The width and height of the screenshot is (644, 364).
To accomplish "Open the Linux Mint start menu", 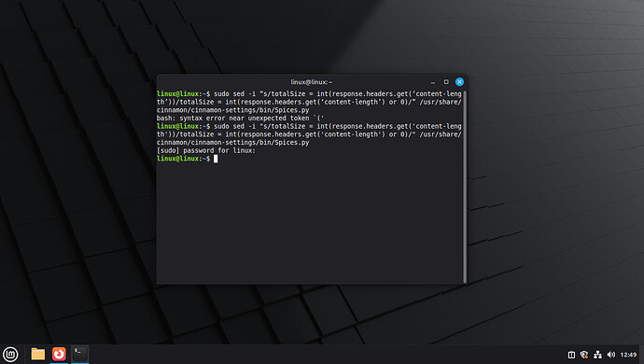I will click(10, 354).
